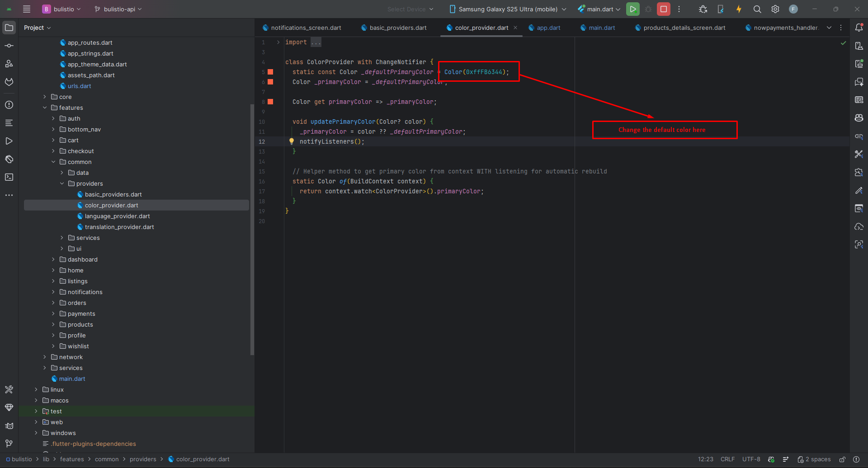Switch to products_details_screen.dart tab
Image resolution: width=868 pixels, height=468 pixels.
pyautogui.click(x=680, y=28)
